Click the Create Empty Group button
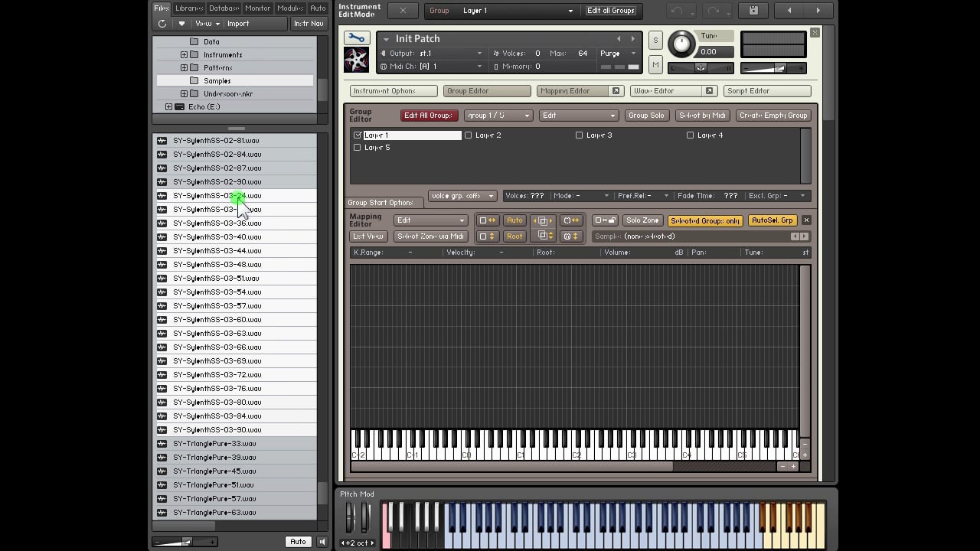Viewport: 980px width, 551px height. (773, 116)
